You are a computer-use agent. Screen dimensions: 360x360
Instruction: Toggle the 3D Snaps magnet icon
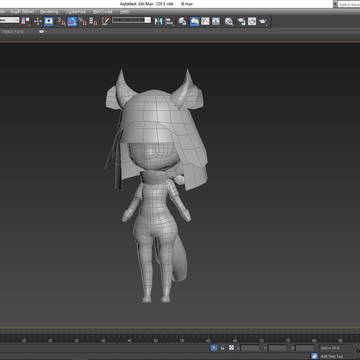pyautogui.click(x=61, y=21)
